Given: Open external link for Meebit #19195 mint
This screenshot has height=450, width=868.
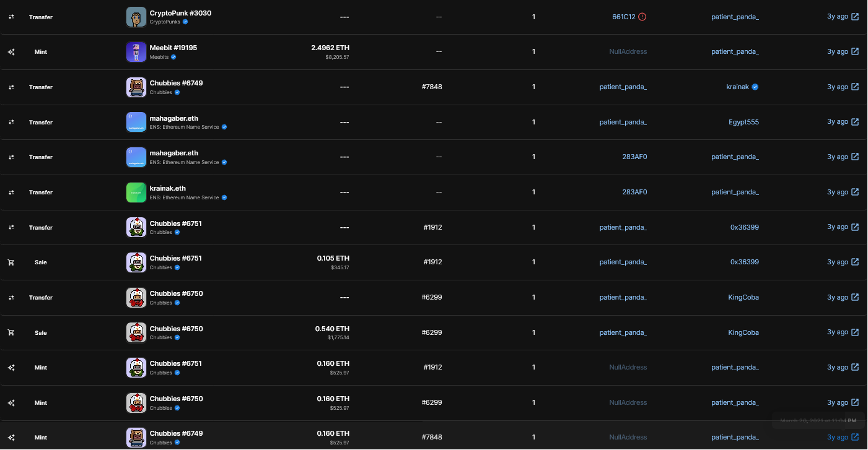Looking at the screenshot, I should (x=855, y=51).
